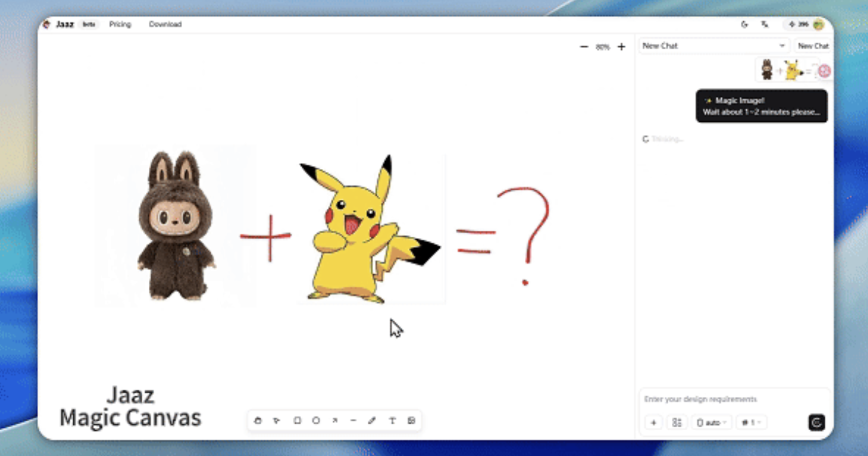Viewport: 868px width, 456px height.
Task: Click the beta badge beside Jaaz
Action: (89, 24)
